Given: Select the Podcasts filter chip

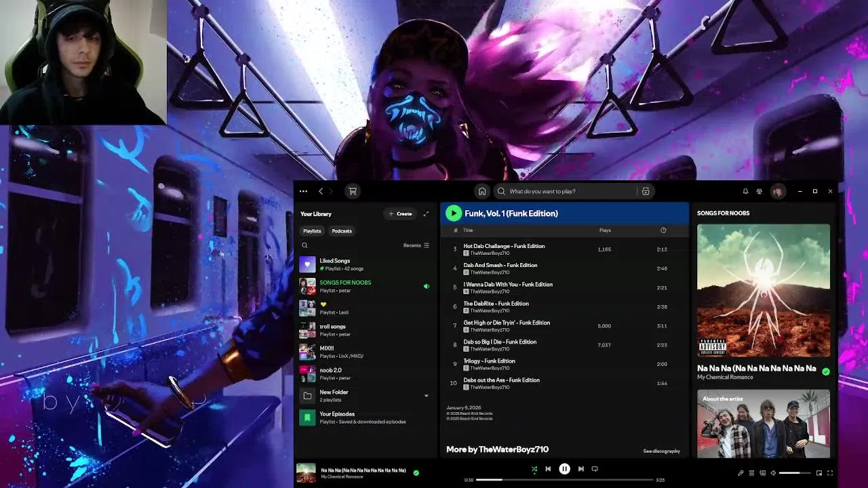Looking at the screenshot, I should click(342, 231).
